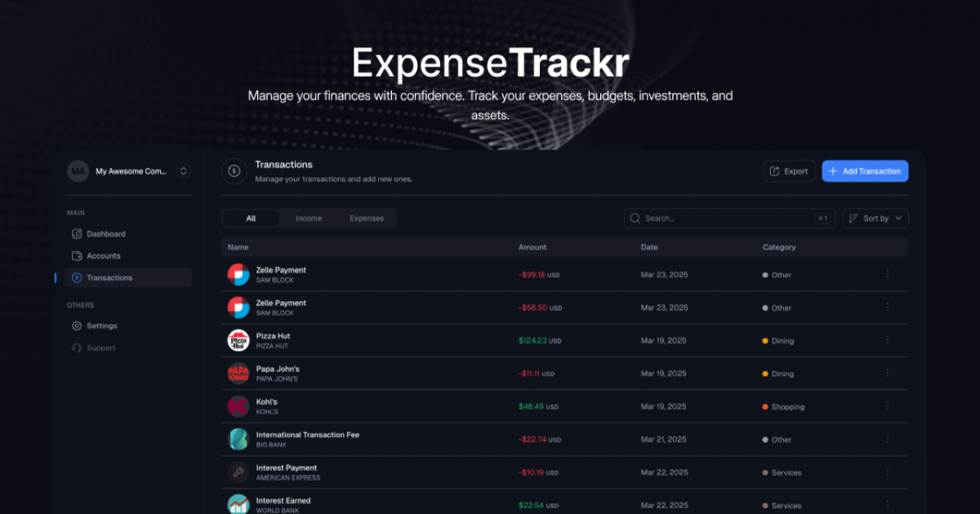Screen dimensions: 980x514
Task: Click the Kohl's merchant logo
Action: tap(238, 406)
